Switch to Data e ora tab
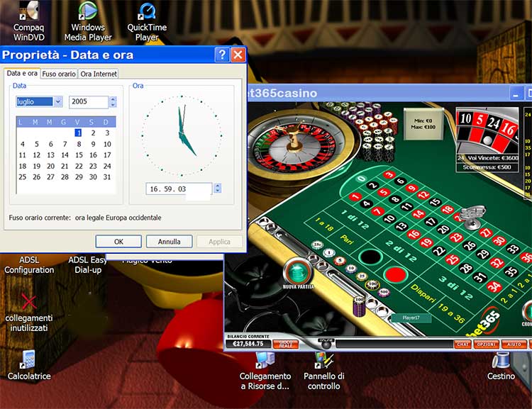Viewport: 532px width, 409px height. coord(22,73)
